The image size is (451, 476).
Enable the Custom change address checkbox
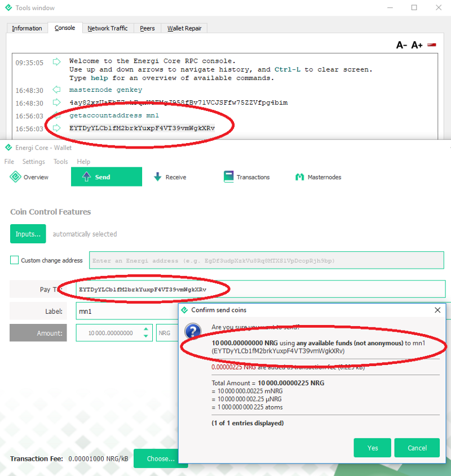[x=14, y=260]
